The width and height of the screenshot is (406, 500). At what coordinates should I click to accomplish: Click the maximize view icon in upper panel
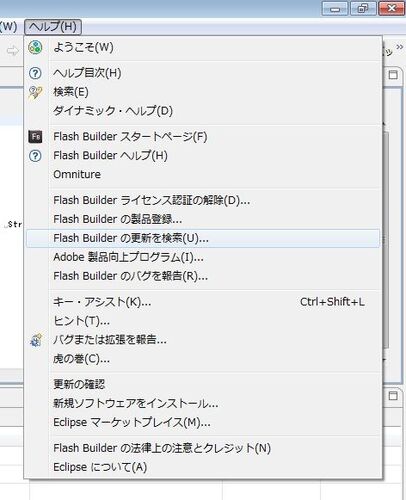coord(393,74)
